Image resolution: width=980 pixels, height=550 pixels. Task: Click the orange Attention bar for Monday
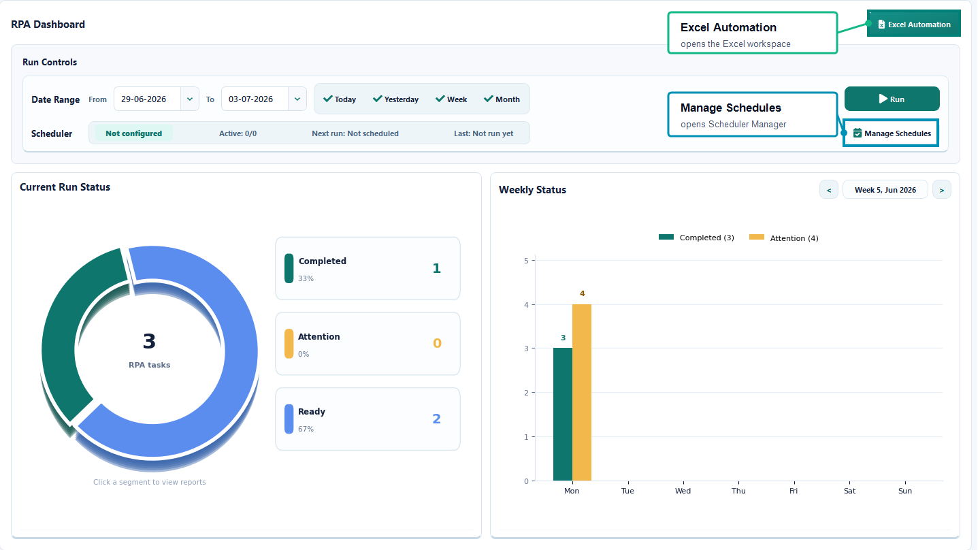582,393
